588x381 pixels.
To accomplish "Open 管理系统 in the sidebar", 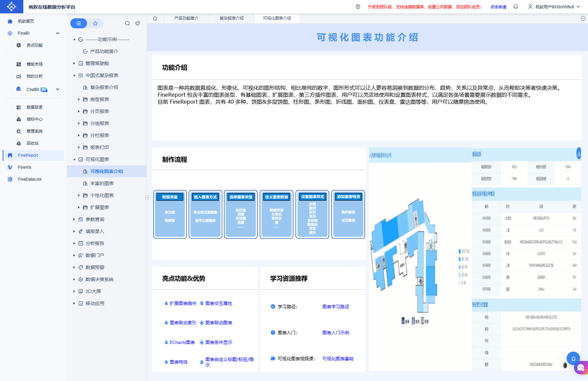I will tap(35, 131).
